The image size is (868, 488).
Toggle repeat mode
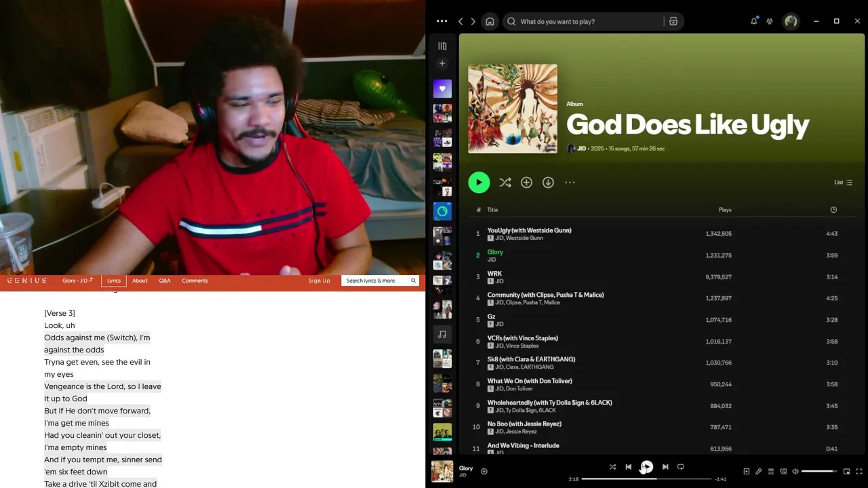point(681,467)
